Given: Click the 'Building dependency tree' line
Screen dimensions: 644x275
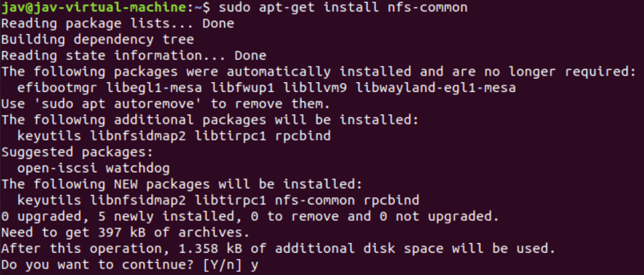Looking at the screenshot, I should (97, 40).
